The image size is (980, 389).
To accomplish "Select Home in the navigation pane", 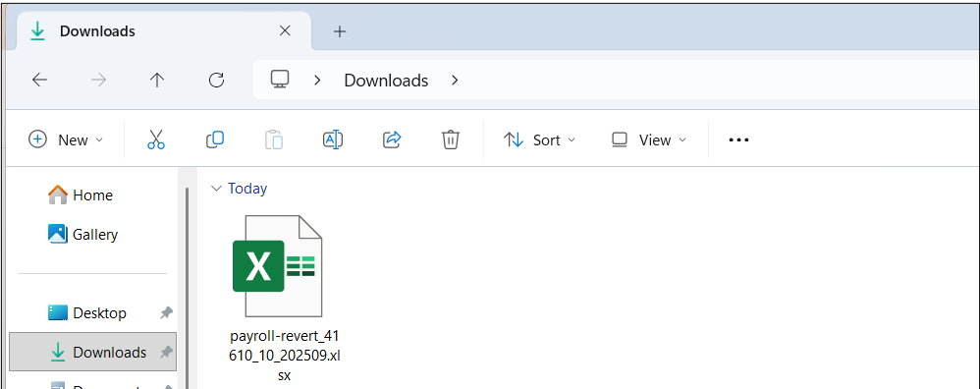I will (81, 195).
